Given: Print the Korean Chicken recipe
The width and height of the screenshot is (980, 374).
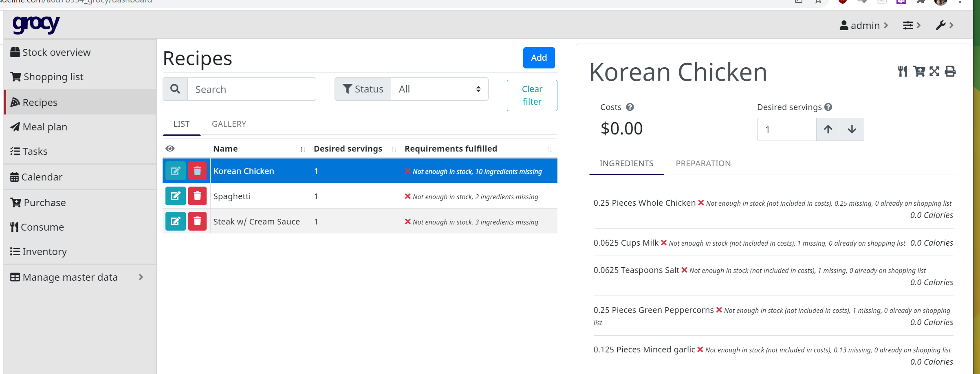Looking at the screenshot, I should click(951, 71).
